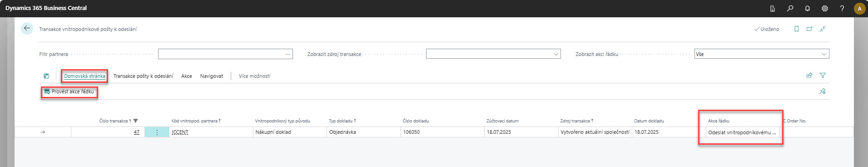This screenshot has width=868, height=167.
Task: Expand Zobrazit akci řádku dropdown
Action: 824,54
